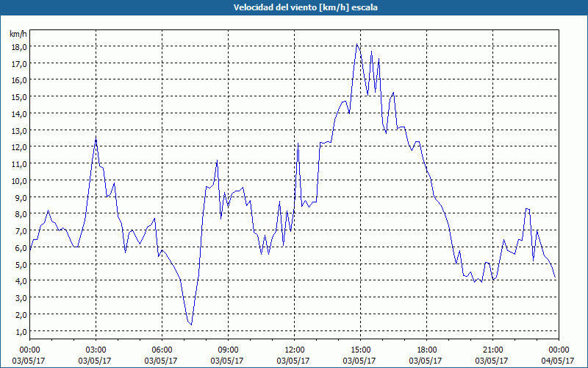Click the highest wind peak near 18 km/h
Image resolution: width=588 pixels, height=368 pixels.
pyautogui.click(x=357, y=44)
